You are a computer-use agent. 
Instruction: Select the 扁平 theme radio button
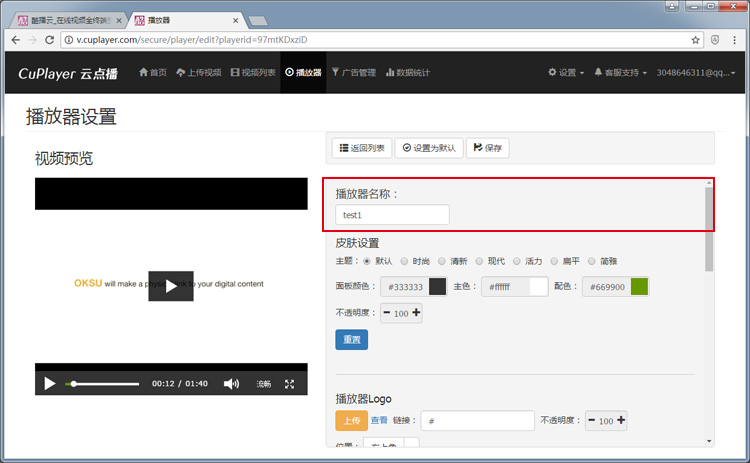(x=553, y=261)
